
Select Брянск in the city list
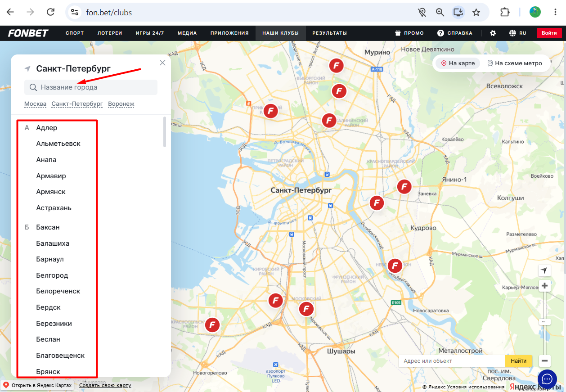[x=48, y=372]
